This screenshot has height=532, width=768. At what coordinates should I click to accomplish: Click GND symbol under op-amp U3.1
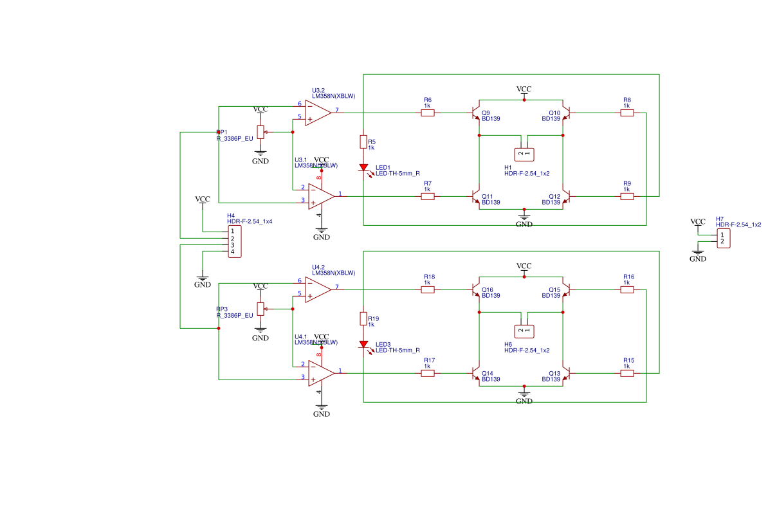pyautogui.click(x=322, y=234)
